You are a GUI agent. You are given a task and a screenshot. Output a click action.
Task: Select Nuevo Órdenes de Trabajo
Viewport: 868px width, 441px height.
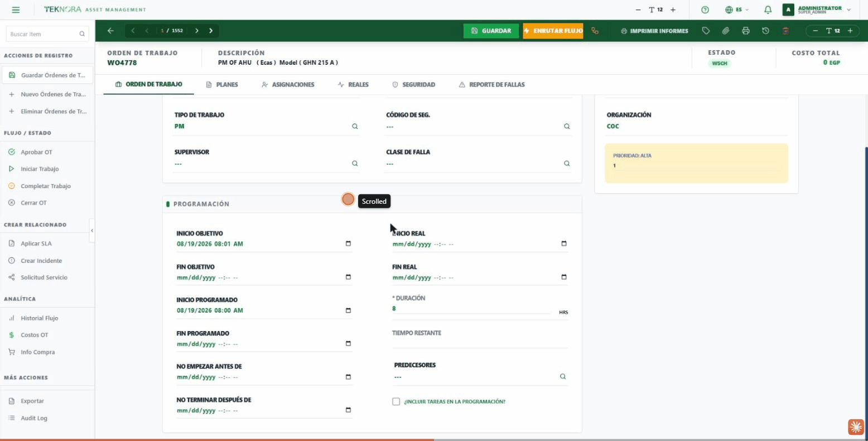pos(47,94)
